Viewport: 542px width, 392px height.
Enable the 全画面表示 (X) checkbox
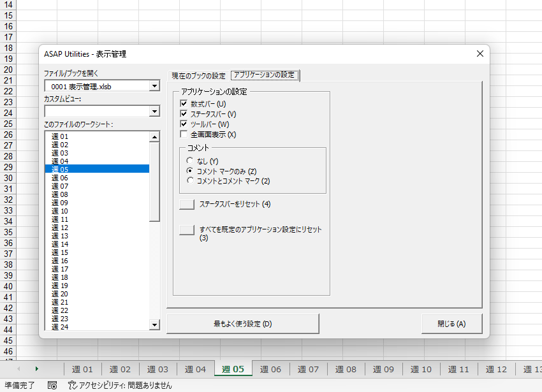click(x=184, y=134)
